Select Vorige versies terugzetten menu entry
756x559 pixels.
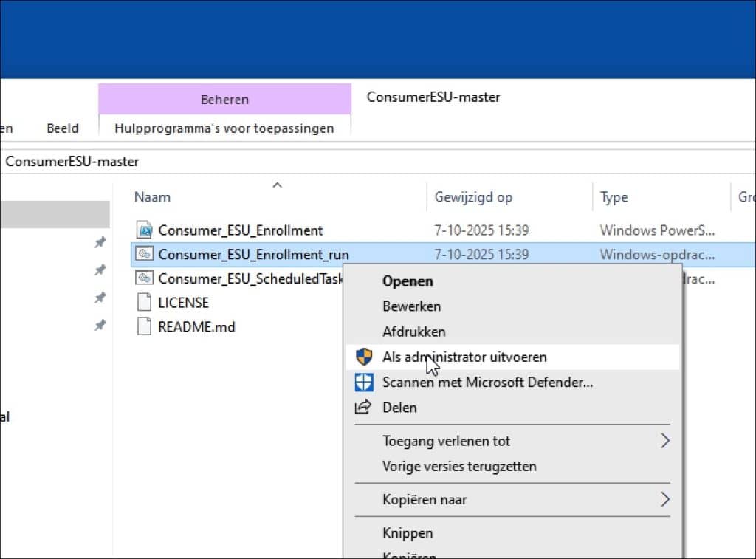coord(459,467)
